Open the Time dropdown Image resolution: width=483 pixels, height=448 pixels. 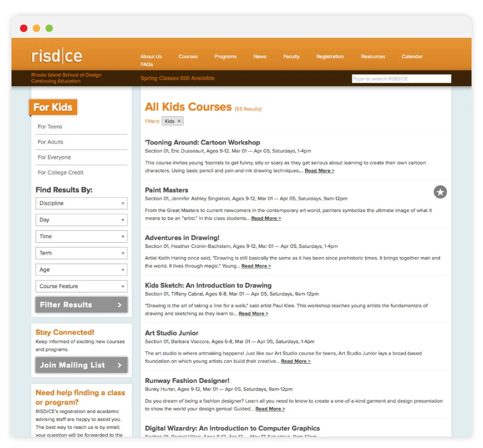pos(81,236)
